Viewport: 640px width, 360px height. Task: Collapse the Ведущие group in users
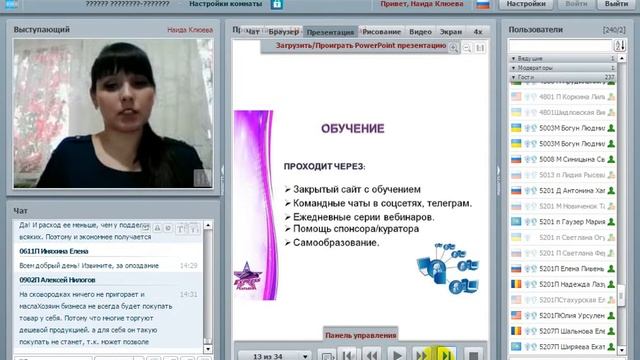tap(513, 59)
